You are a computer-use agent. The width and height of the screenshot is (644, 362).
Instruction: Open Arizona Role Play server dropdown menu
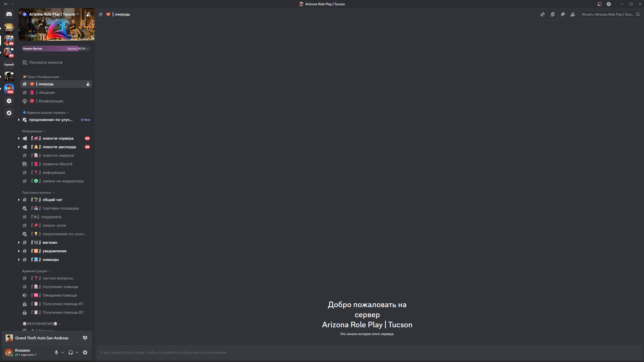click(x=54, y=14)
